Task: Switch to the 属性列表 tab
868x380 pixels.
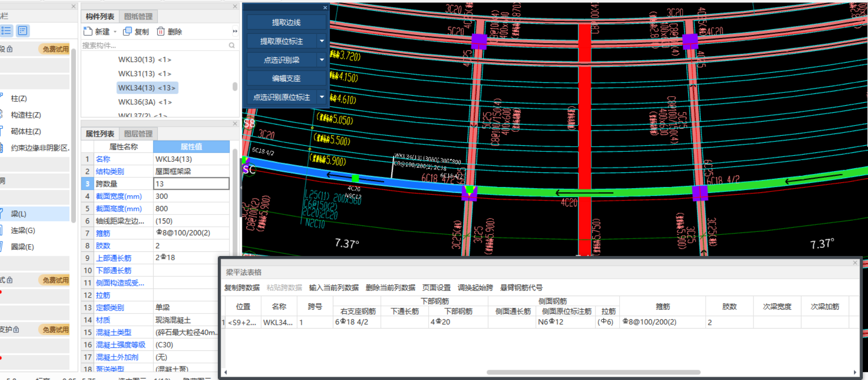Action: coord(100,134)
